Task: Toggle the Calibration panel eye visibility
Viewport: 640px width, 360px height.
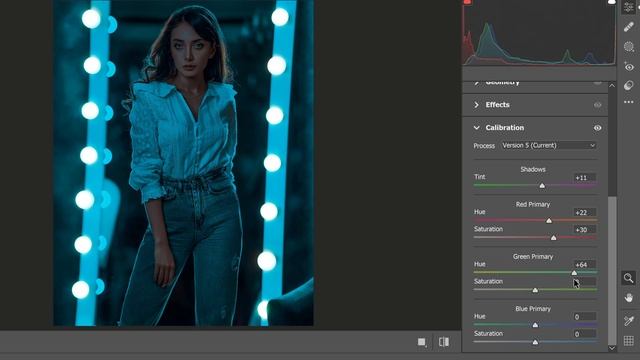Action: coord(598,128)
